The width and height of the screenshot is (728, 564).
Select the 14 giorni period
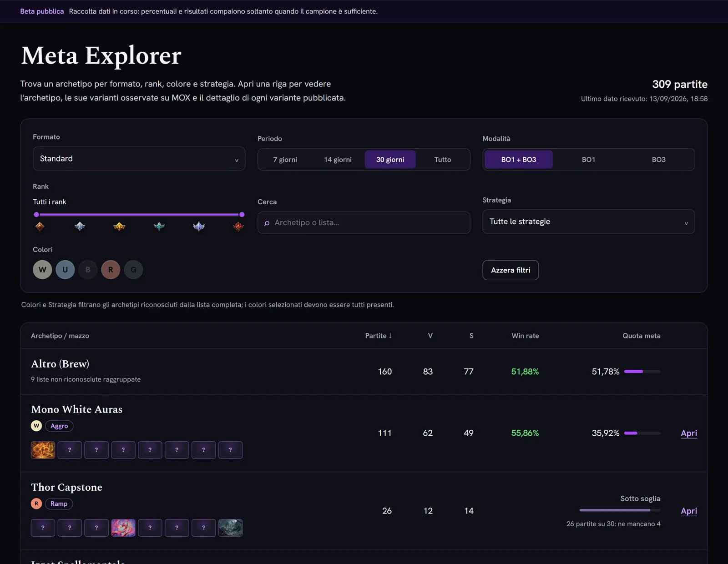pos(338,160)
